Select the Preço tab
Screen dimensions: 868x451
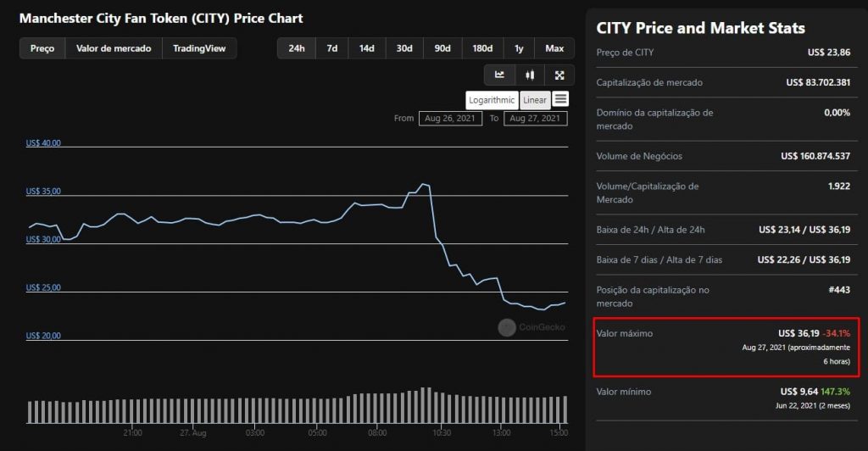coord(42,48)
